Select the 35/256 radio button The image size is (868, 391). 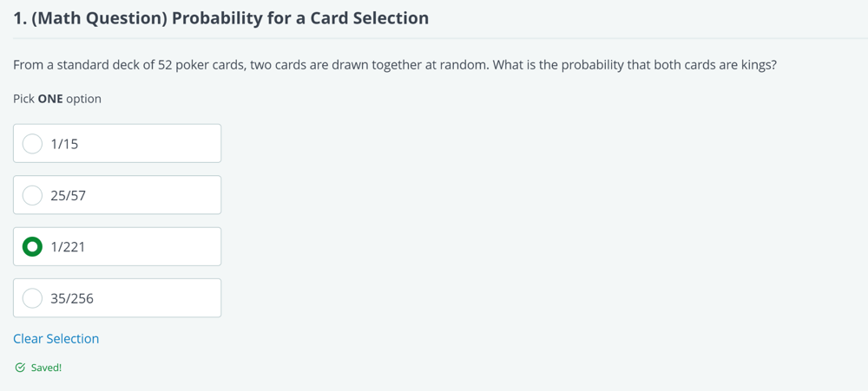[32, 298]
